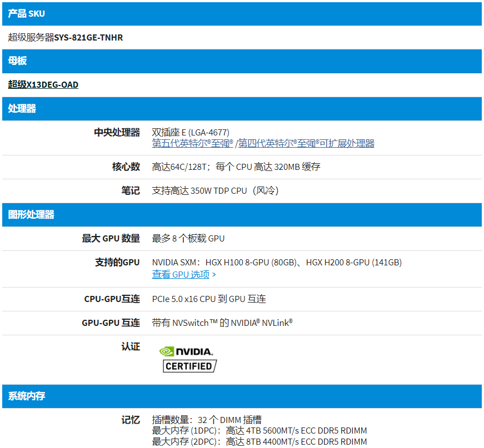Click the 支持的GPU row label
The image size is (484, 448).
click(117, 263)
